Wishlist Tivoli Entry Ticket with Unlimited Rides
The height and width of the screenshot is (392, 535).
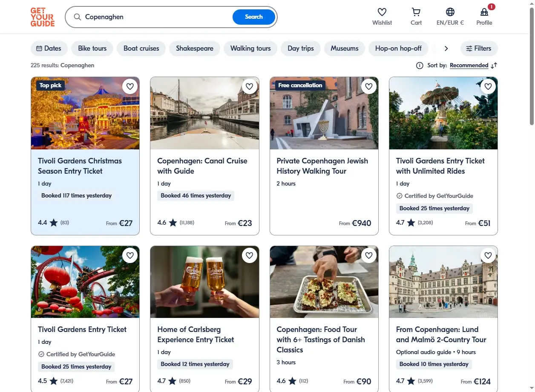(488, 86)
